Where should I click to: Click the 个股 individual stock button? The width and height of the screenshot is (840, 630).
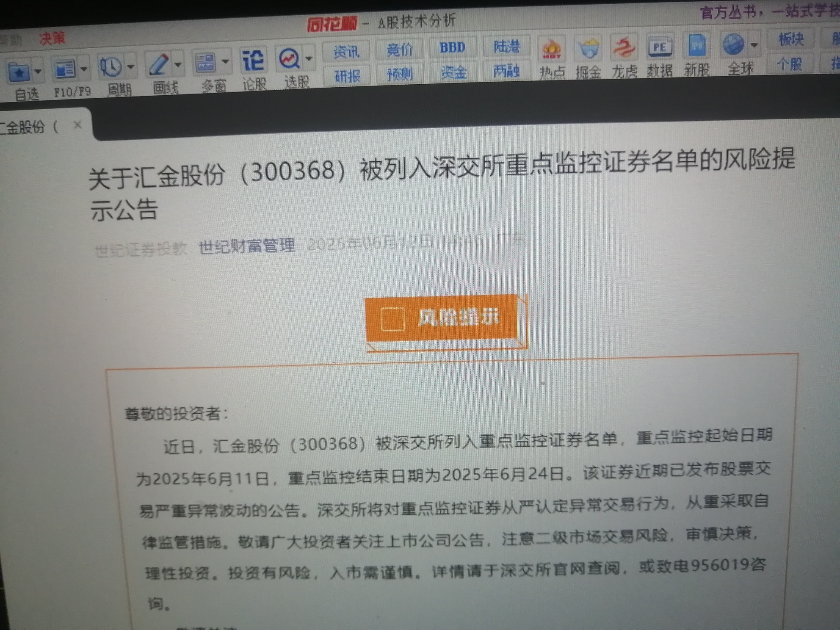pyautogui.click(x=790, y=64)
